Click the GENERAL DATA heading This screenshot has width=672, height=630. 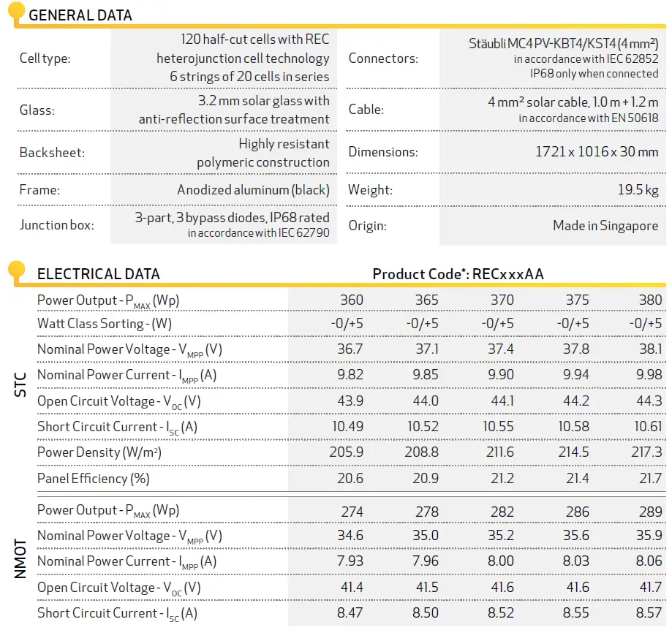tap(80, 15)
